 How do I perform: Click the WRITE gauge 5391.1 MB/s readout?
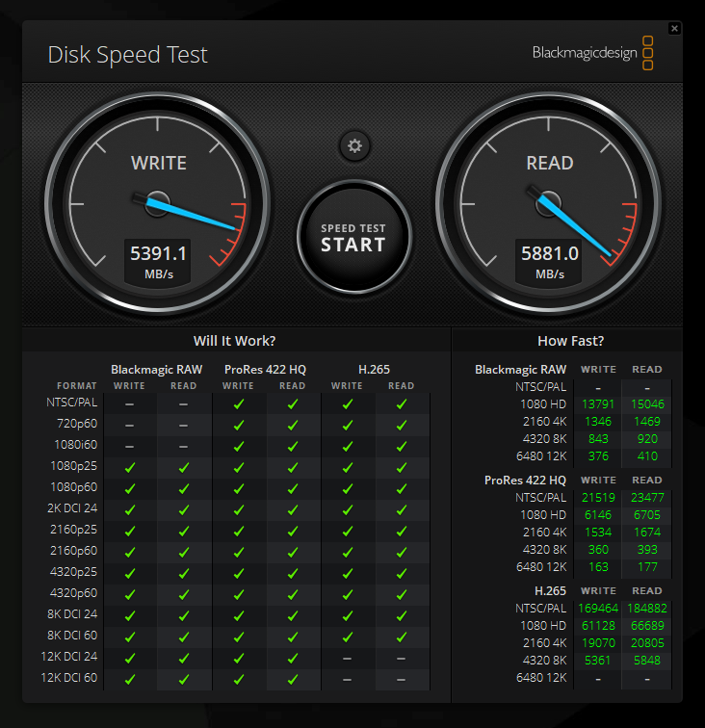pos(159,261)
